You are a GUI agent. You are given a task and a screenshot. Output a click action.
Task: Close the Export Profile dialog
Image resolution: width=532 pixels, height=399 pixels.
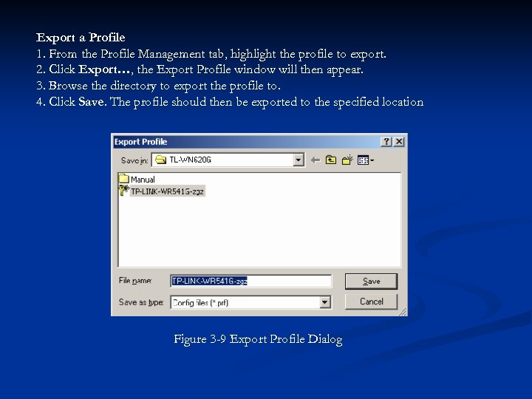pos(399,141)
